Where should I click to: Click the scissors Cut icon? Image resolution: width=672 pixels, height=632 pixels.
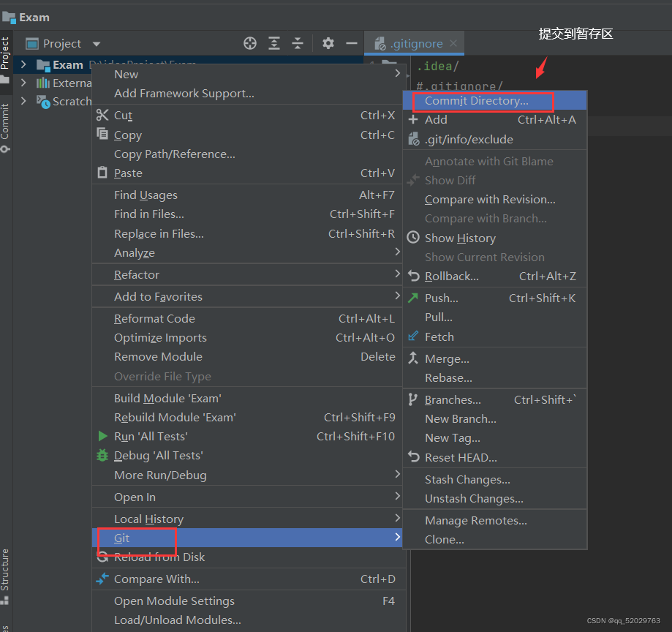[102, 115]
